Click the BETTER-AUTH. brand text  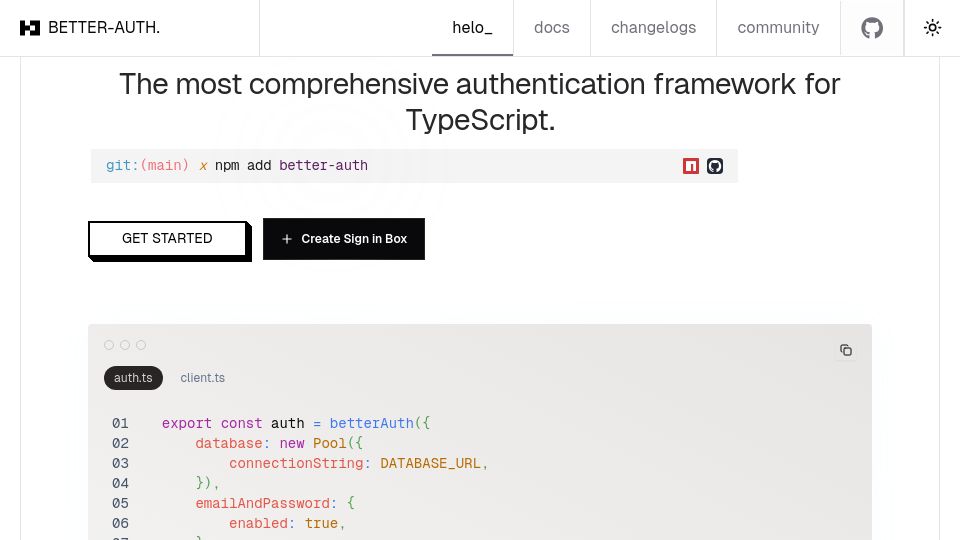(x=104, y=28)
